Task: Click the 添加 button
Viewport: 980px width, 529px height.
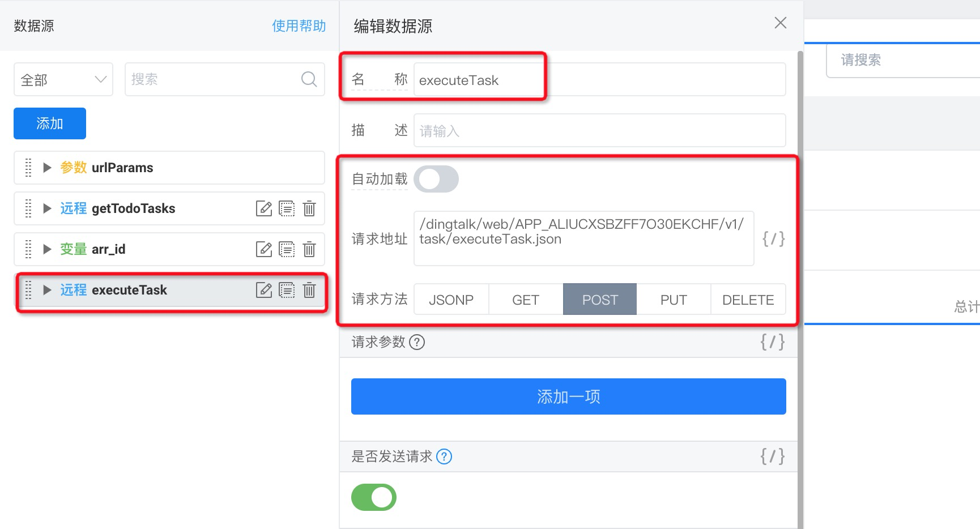Action: point(50,123)
